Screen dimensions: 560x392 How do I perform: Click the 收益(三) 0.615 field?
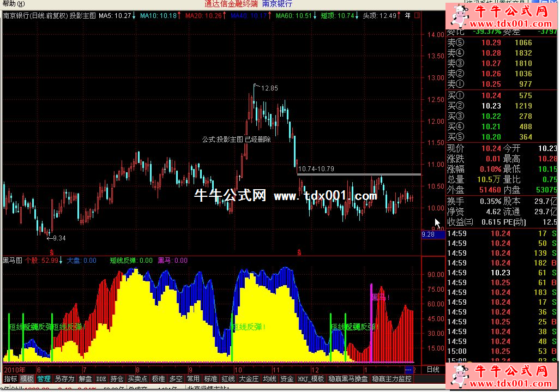tap(474, 222)
